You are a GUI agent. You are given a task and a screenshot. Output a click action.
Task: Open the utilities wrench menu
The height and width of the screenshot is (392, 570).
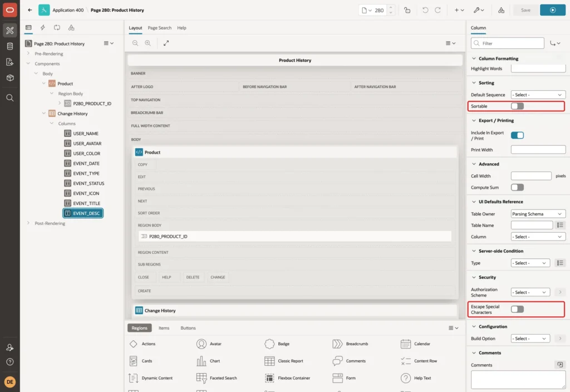pyautogui.click(x=478, y=10)
